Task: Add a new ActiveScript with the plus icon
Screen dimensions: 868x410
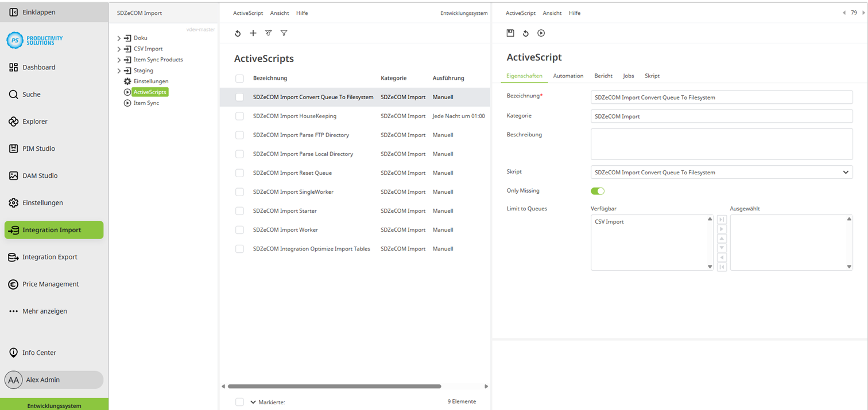Action: (x=253, y=33)
